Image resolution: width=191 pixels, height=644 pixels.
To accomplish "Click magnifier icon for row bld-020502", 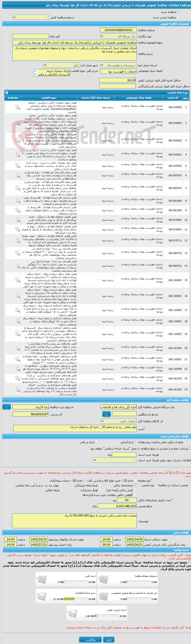I will click(17, 166).
